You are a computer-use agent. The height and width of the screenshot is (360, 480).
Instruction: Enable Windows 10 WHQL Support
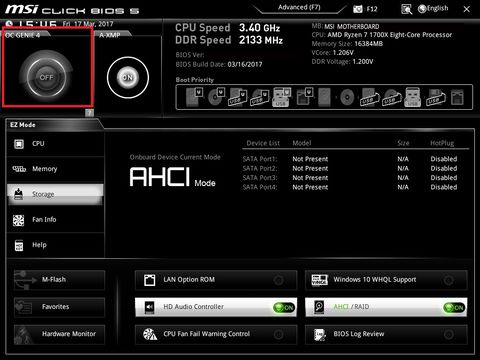pyautogui.click(x=386, y=280)
